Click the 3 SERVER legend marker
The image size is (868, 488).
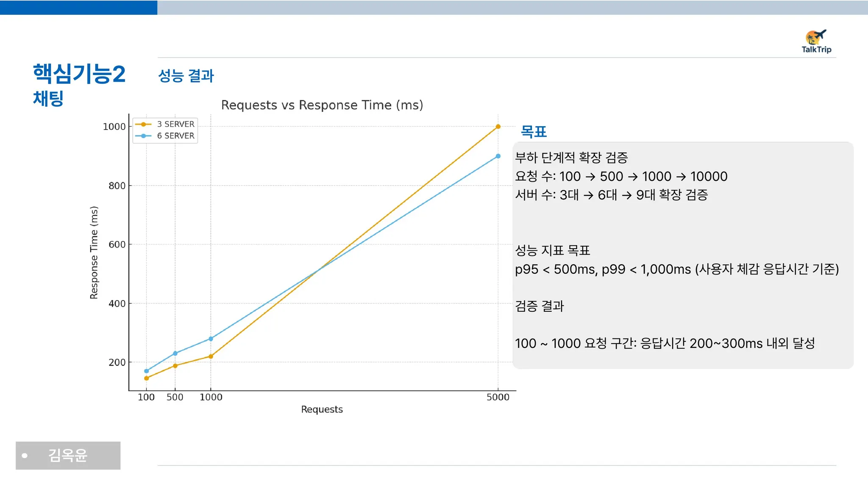coord(143,124)
